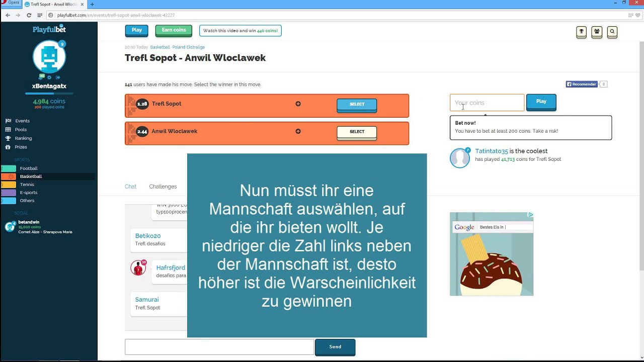Click the chat message input box
The height and width of the screenshot is (362, 644).
[x=219, y=347]
